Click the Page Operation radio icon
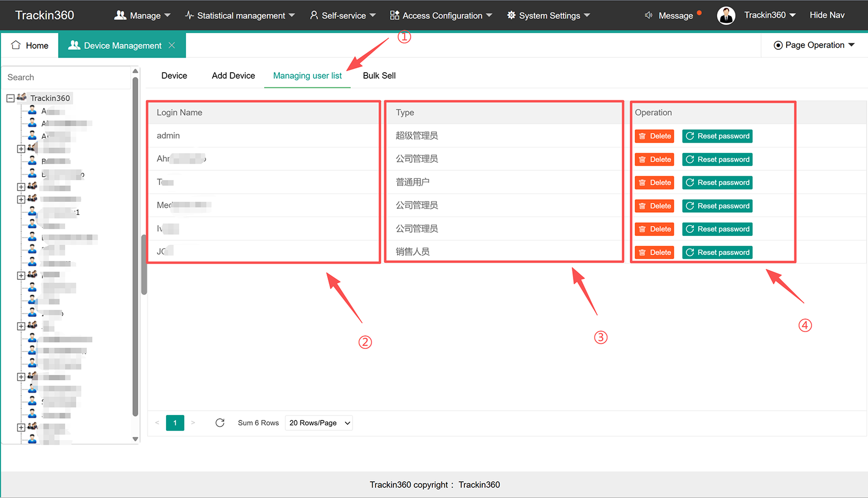This screenshot has height=498, width=868. 778,46
